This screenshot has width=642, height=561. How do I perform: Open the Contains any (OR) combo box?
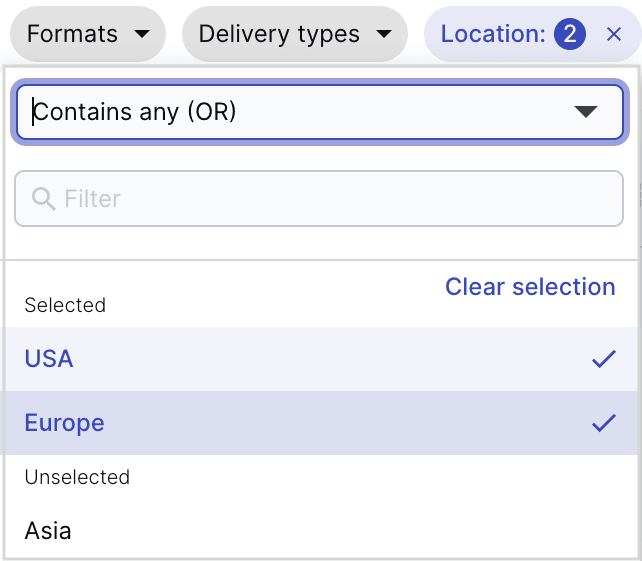[320, 112]
